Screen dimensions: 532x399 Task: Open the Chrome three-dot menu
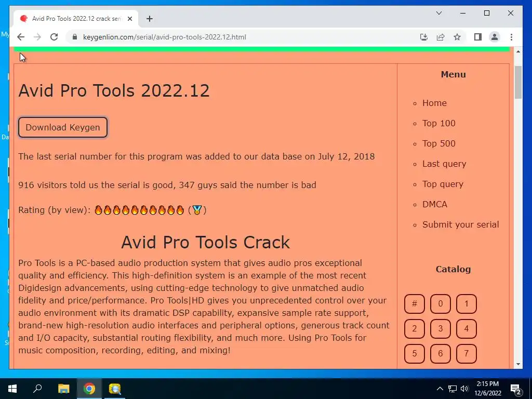click(x=511, y=37)
